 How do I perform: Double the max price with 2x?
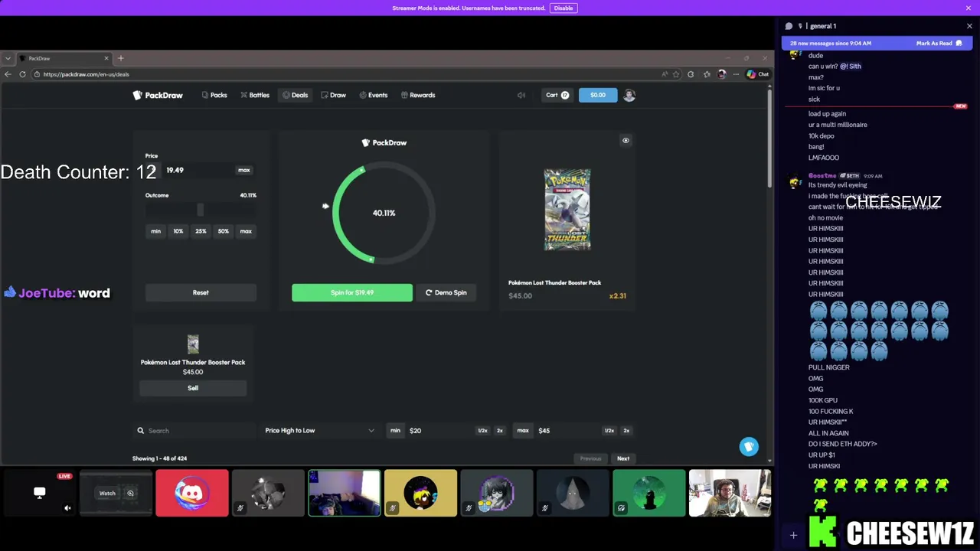(626, 431)
